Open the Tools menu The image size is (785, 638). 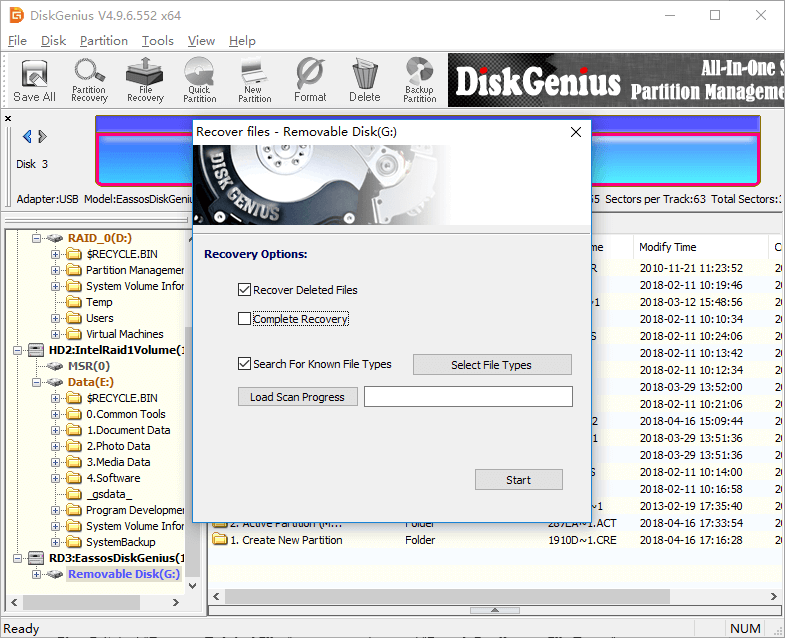[x=157, y=41]
